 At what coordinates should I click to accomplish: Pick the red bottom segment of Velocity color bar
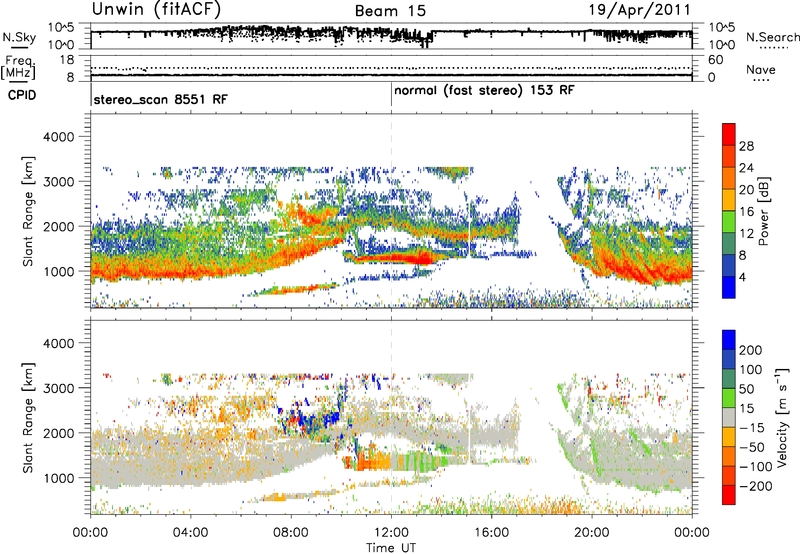pos(729,495)
